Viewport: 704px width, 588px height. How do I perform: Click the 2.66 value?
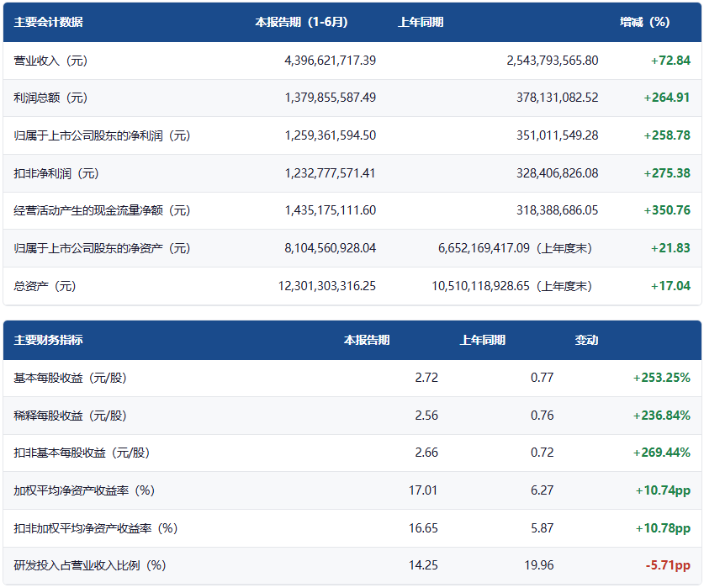pyautogui.click(x=426, y=453)
